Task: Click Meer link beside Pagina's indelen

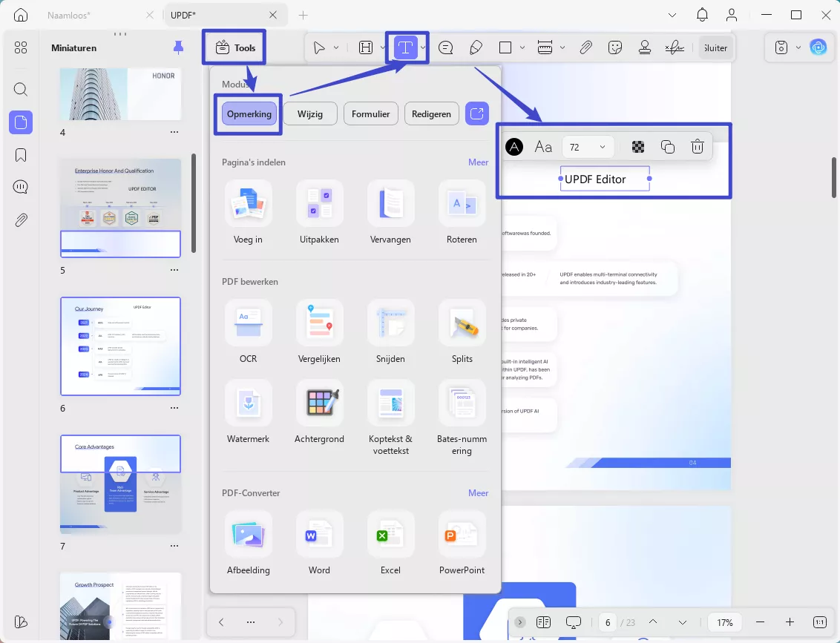Action: pyautogui.click(x=478, y=162)
